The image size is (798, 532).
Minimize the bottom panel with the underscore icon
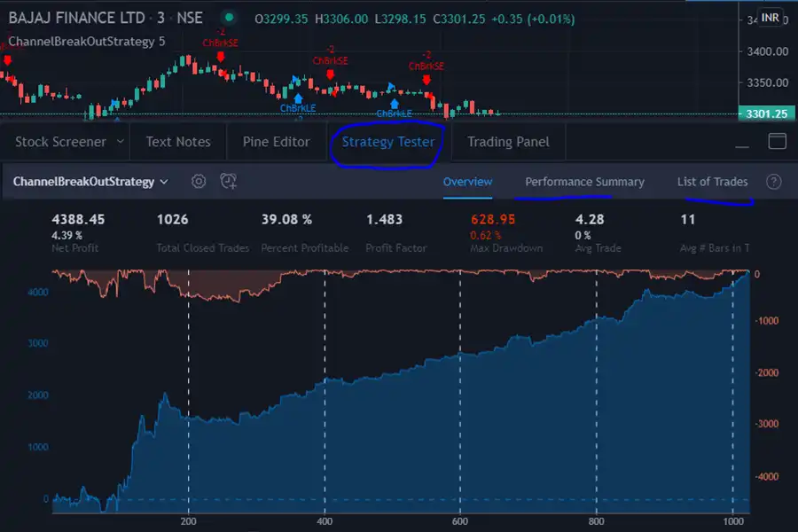point(742,146)
